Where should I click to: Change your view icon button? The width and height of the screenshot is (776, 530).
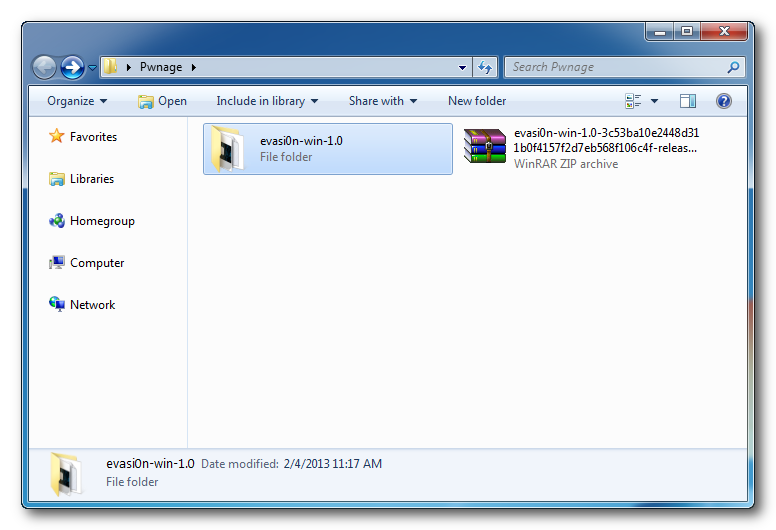coord(633,101)
